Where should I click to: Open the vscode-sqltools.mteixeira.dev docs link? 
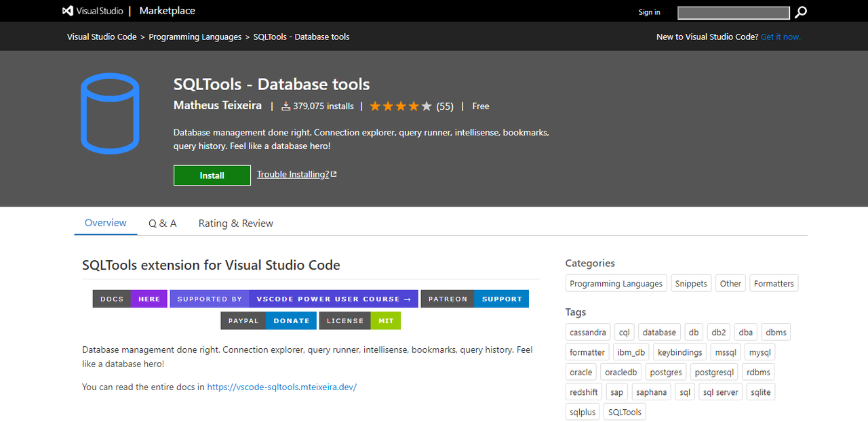point(282,387)
